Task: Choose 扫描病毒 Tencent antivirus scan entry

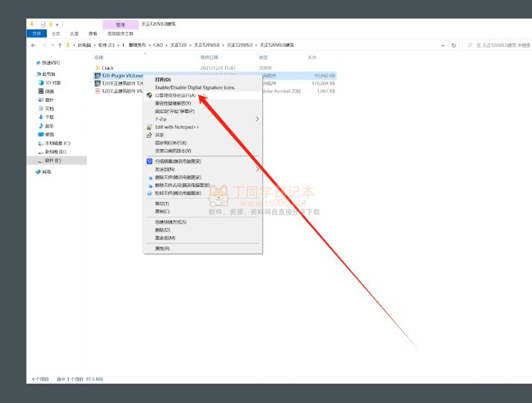Action: pyautogui.click(x=177, y=161)
